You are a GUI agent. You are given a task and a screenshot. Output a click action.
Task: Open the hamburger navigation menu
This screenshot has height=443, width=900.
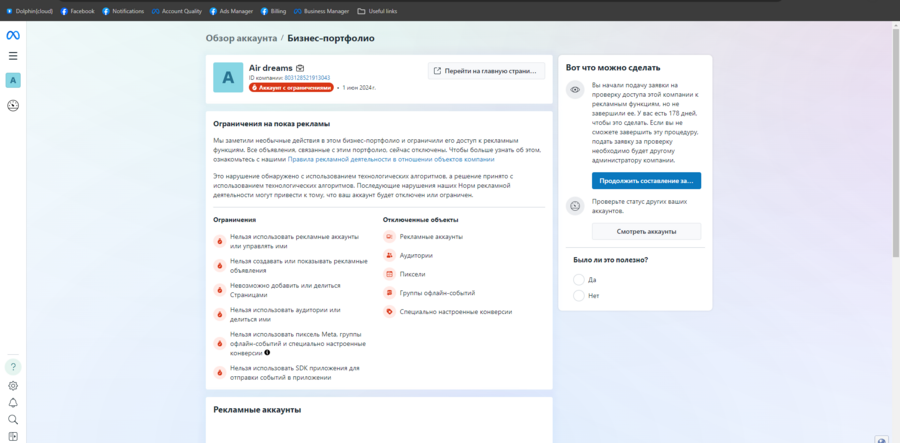point(13,56)
